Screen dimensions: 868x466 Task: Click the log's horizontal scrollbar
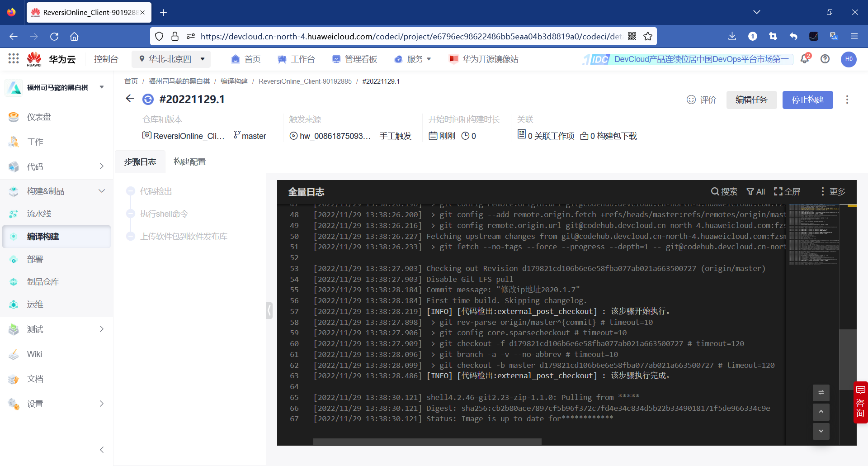click(x=427, y=442)
